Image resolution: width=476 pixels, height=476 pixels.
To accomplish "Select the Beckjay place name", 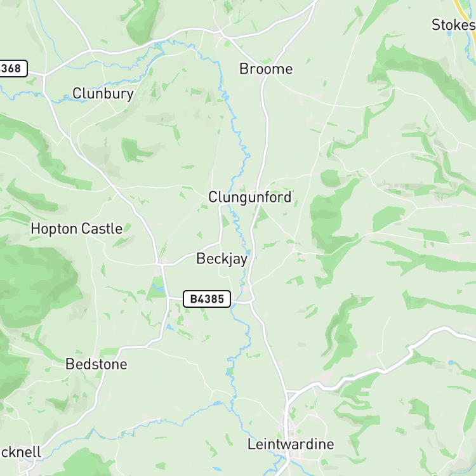I will [222, 259].
